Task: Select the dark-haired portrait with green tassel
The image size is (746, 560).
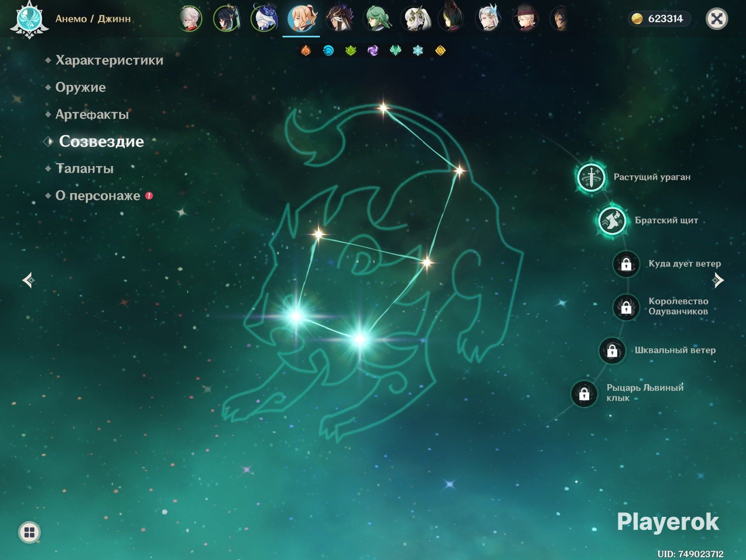Action: [227, 18]
